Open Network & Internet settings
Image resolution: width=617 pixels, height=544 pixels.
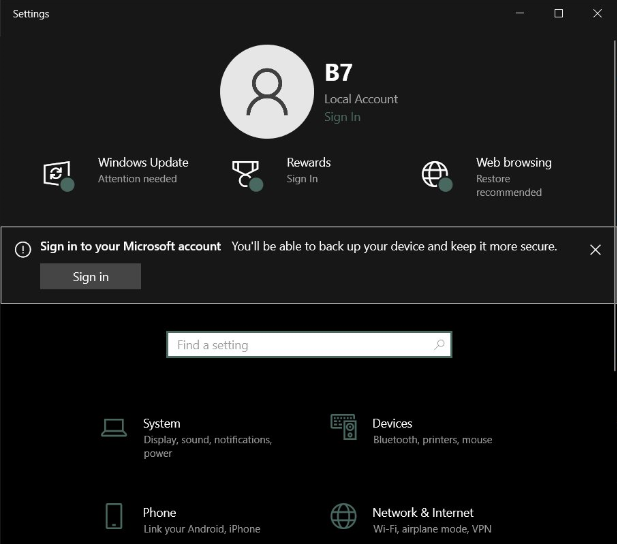[411, 519]
